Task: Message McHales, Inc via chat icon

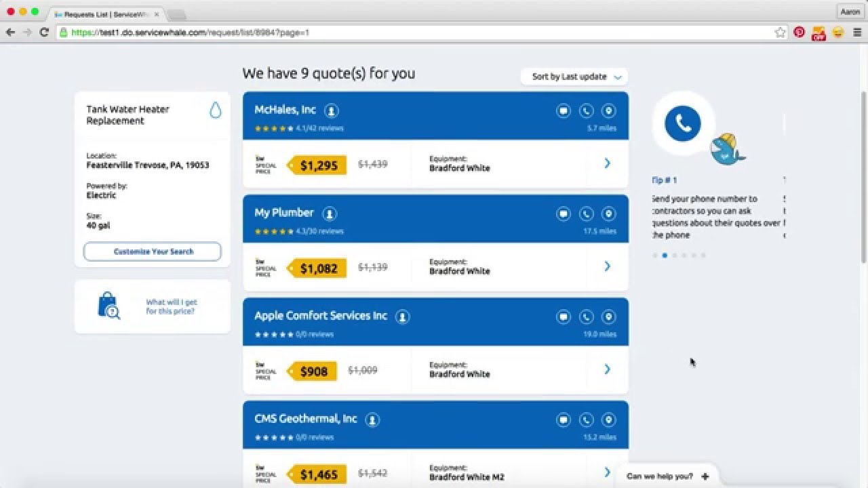Action: [564, 111]
